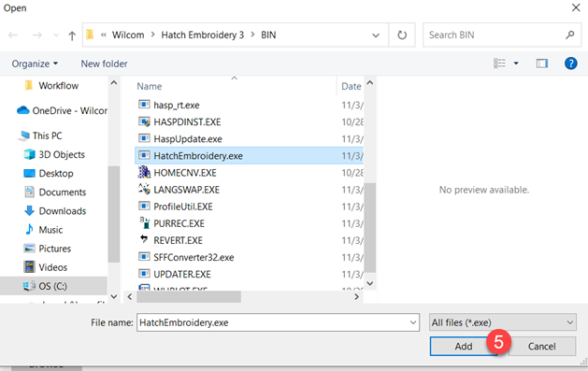This screenshot has width=588, height=371.
Task: Click the search magnifier icon
Action: click(x=570, y=35)
